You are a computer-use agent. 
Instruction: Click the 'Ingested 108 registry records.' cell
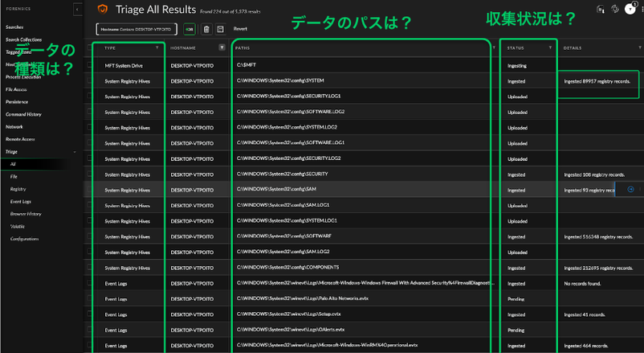pos(594,174)
